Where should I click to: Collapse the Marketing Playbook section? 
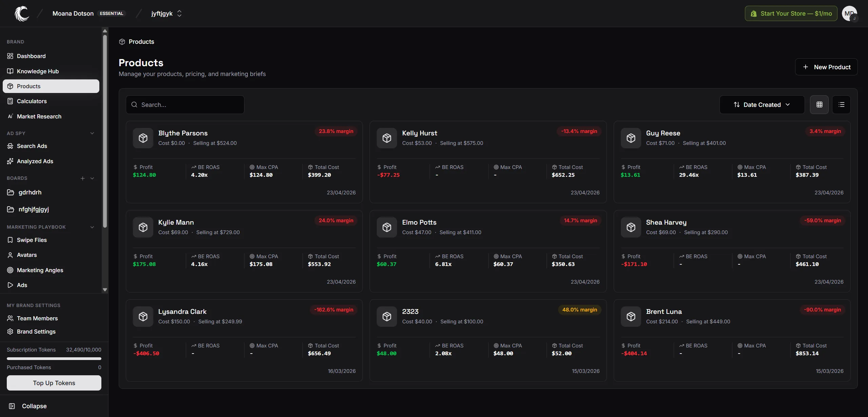point(92,227)
